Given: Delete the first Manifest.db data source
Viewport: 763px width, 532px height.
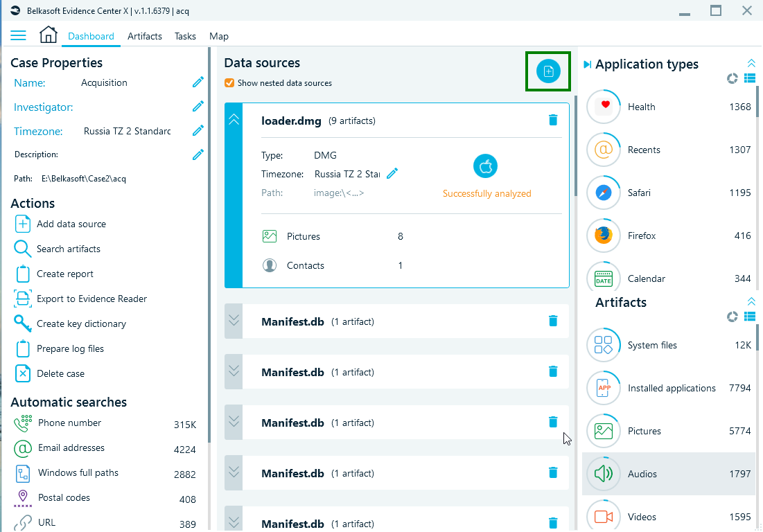Looking at the screenshot, I should pos(553,321).
